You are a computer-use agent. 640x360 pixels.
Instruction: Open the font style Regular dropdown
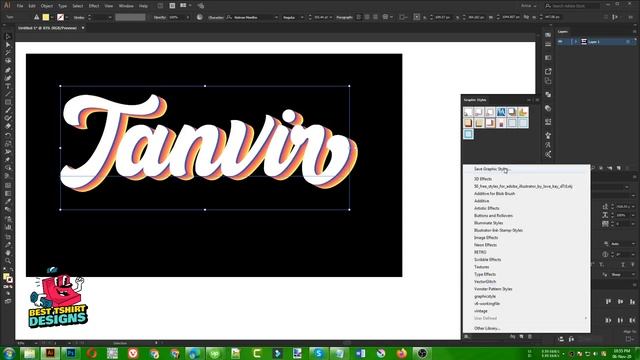pos(302,17)
